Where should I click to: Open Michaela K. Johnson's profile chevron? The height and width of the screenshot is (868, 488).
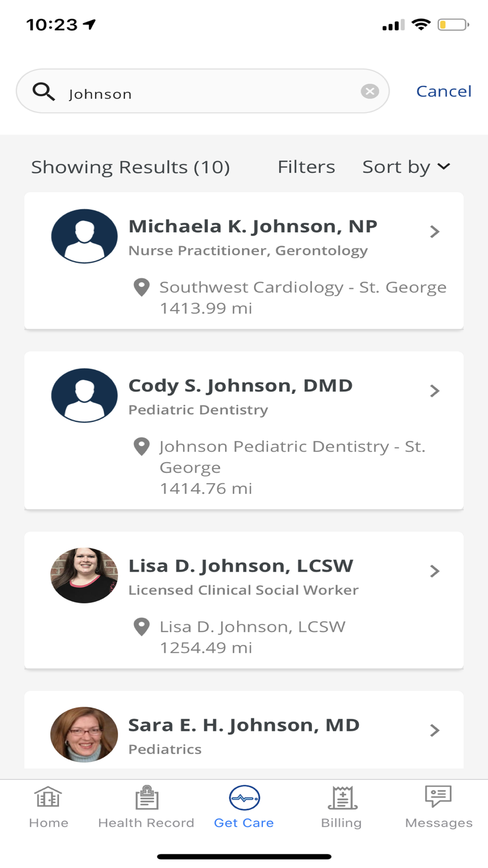(434, 231)
